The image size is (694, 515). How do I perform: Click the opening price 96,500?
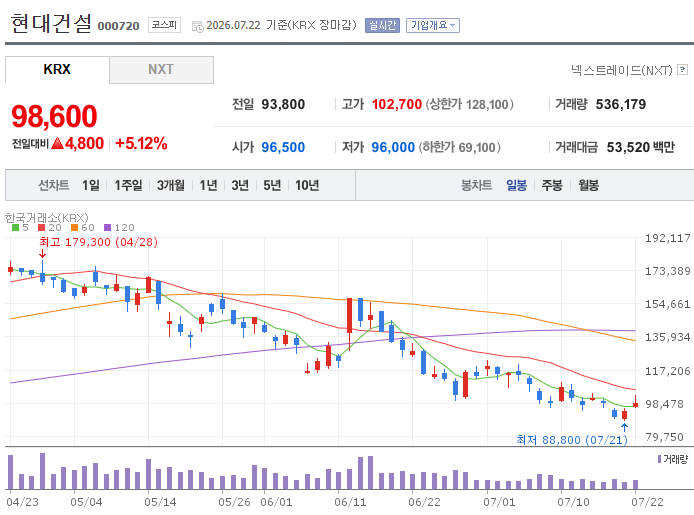pyautogui.click(x=283, y=147)
